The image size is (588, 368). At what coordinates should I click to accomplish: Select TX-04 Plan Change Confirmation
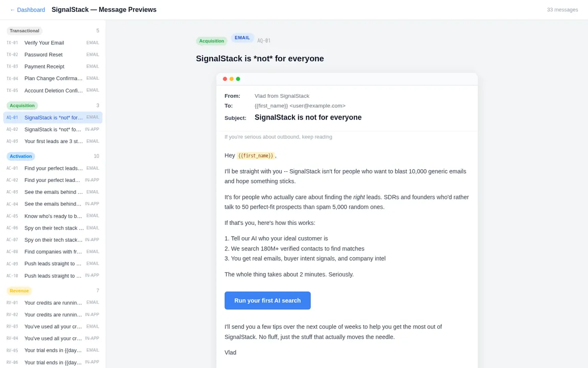coord(53,79)
